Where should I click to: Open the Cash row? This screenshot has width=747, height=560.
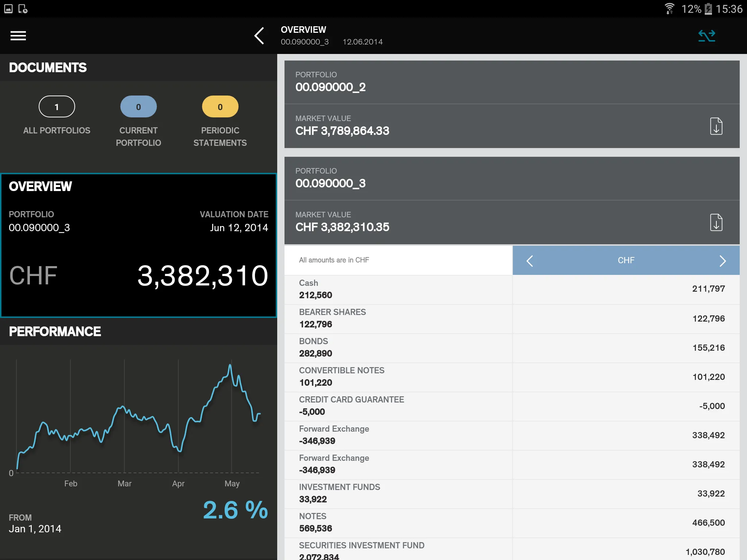(x=512, y=289)
